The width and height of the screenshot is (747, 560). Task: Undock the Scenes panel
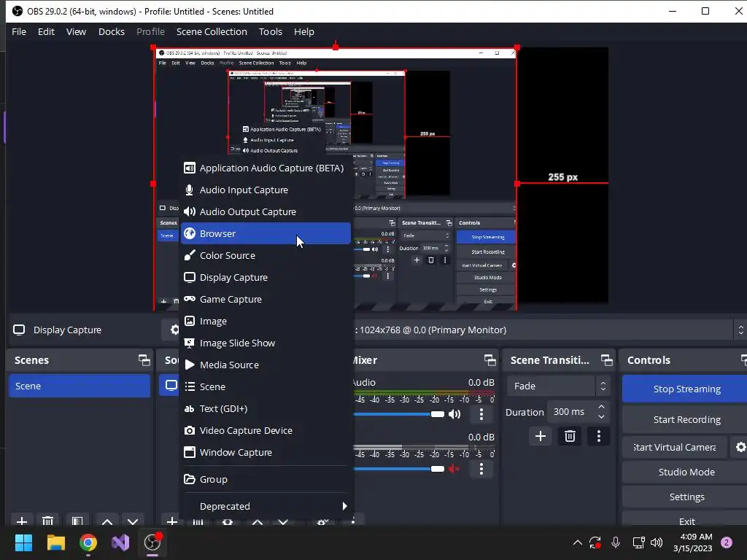[144, 360]
